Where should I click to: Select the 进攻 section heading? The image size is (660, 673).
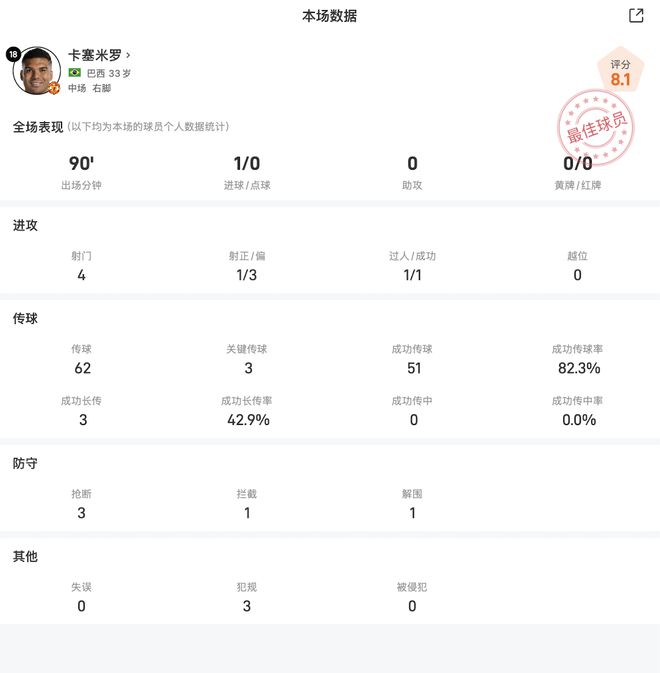(x=26, y=226)
